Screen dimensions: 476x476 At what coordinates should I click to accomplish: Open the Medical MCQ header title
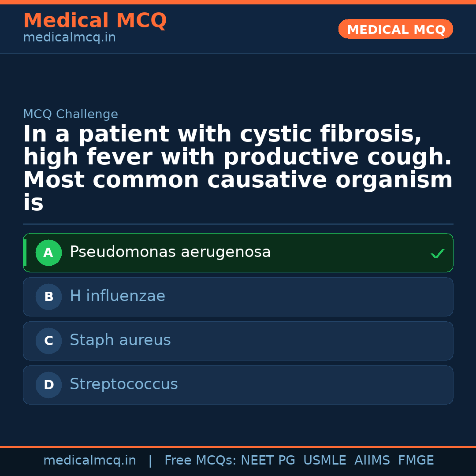pyautogui.click(x=95, y=21)
